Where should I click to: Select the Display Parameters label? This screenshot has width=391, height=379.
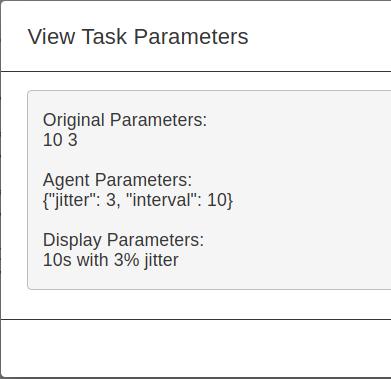coord(123,240)
